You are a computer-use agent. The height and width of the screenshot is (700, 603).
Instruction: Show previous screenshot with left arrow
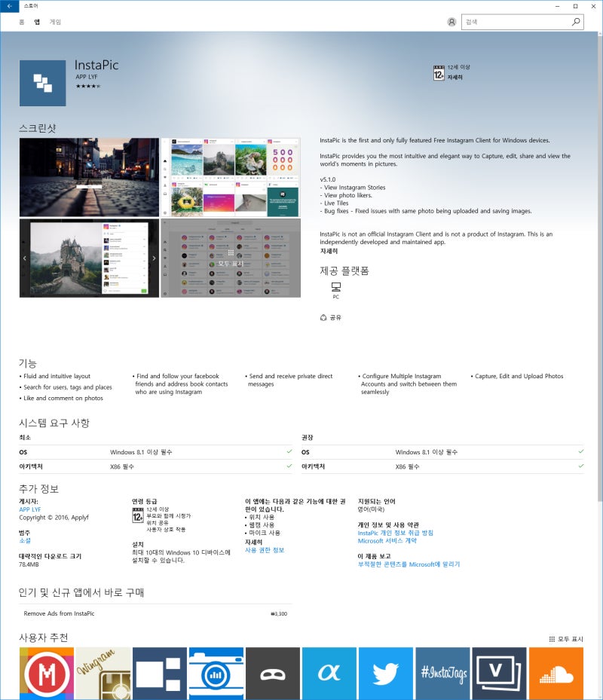pyautogui.click(x=25, y=258)
